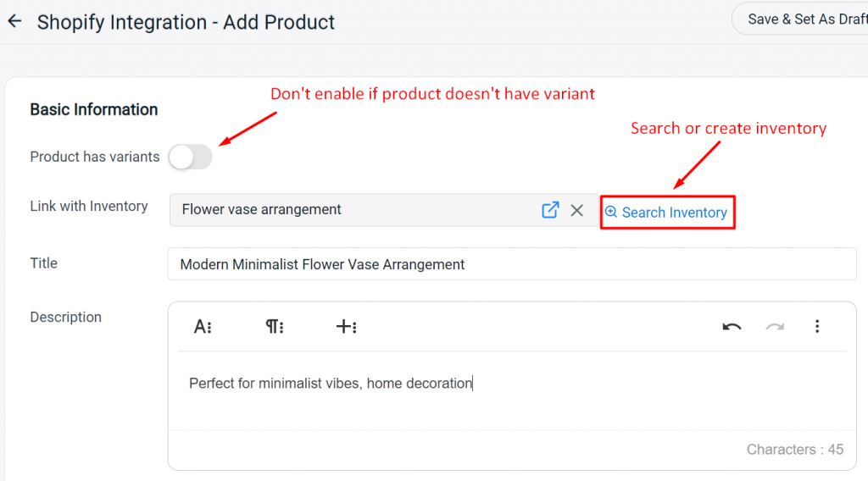
Task: Click the Search Inventory link
Action: [668, 213]
